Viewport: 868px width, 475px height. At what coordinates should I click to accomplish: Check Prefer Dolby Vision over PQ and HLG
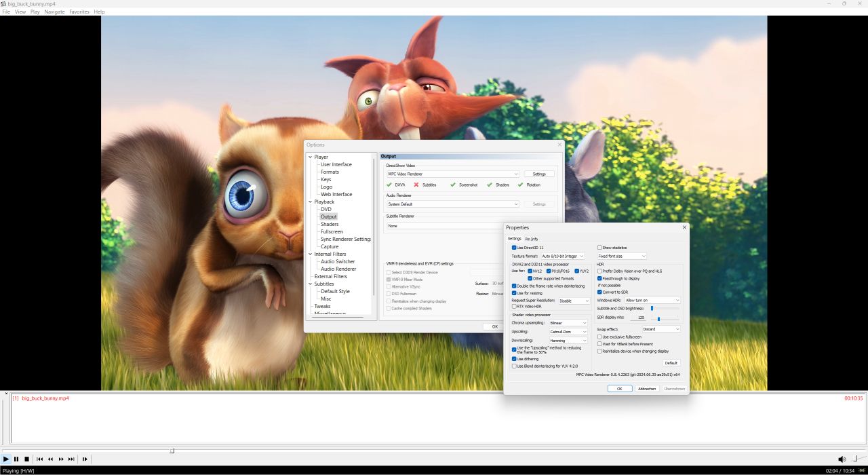[599, 271]
